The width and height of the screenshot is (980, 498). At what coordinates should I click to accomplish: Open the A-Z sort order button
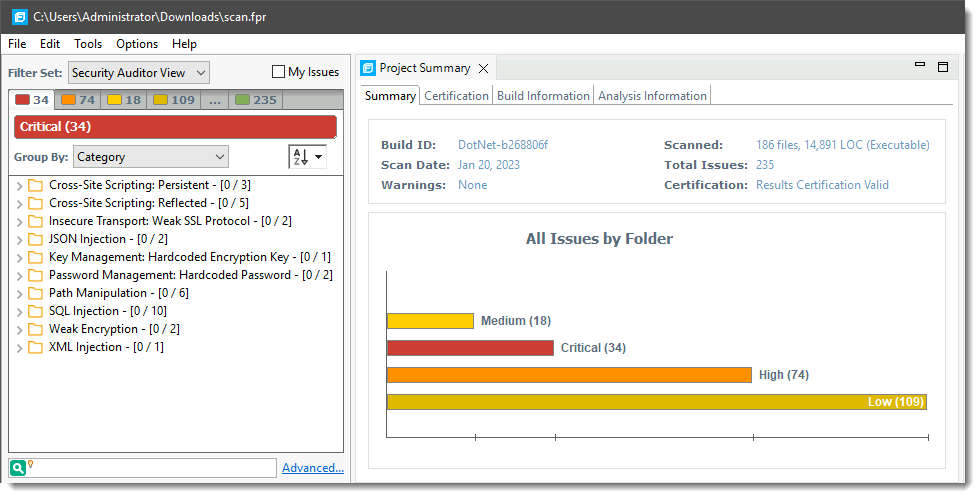coord(306,157)
